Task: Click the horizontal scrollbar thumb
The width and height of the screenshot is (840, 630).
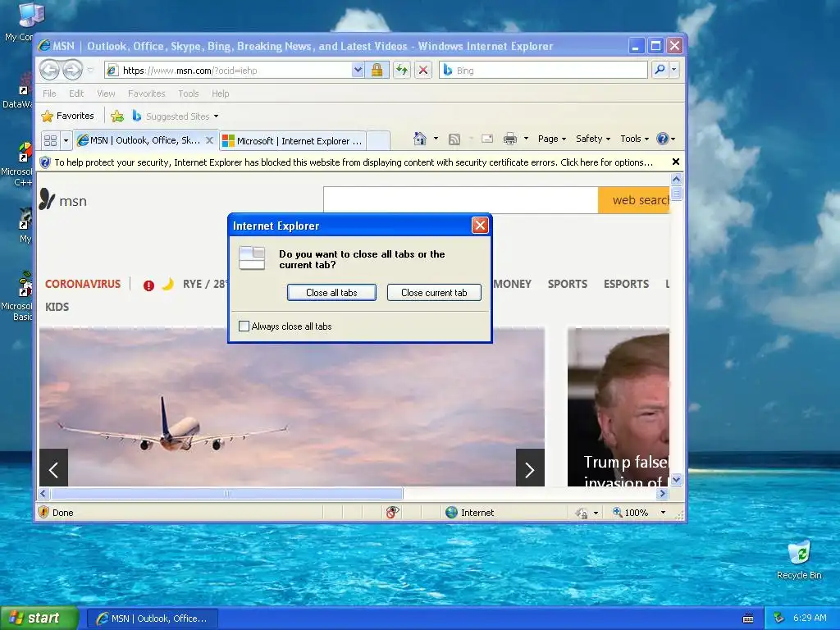Action: [226, 493]
